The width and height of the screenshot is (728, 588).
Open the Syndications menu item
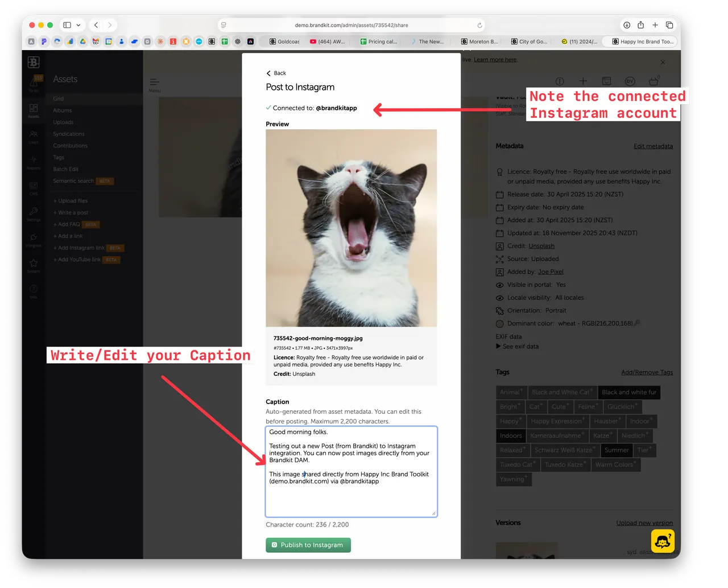68,134
